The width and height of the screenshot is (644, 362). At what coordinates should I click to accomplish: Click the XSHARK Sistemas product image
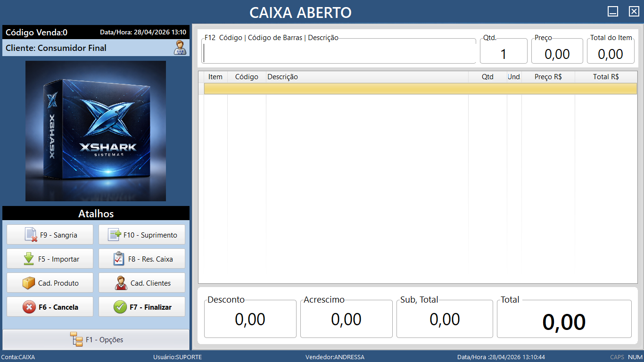[96, 131]
